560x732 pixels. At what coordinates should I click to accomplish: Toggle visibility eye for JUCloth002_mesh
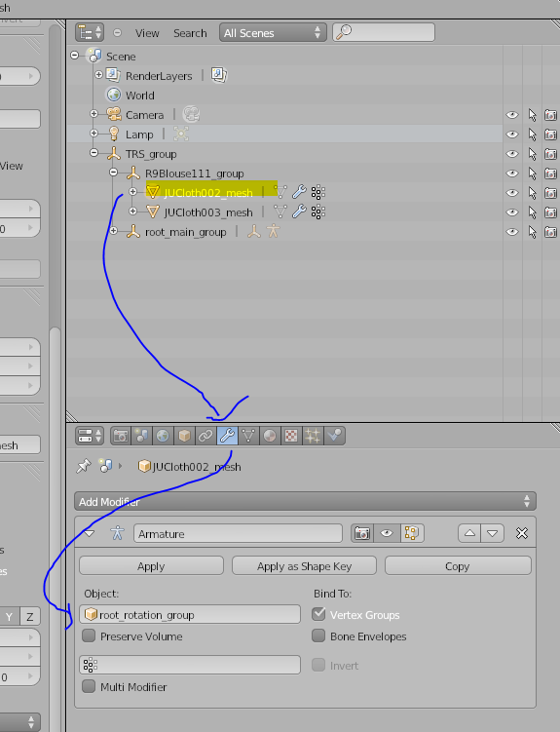(x=512, y=193)
